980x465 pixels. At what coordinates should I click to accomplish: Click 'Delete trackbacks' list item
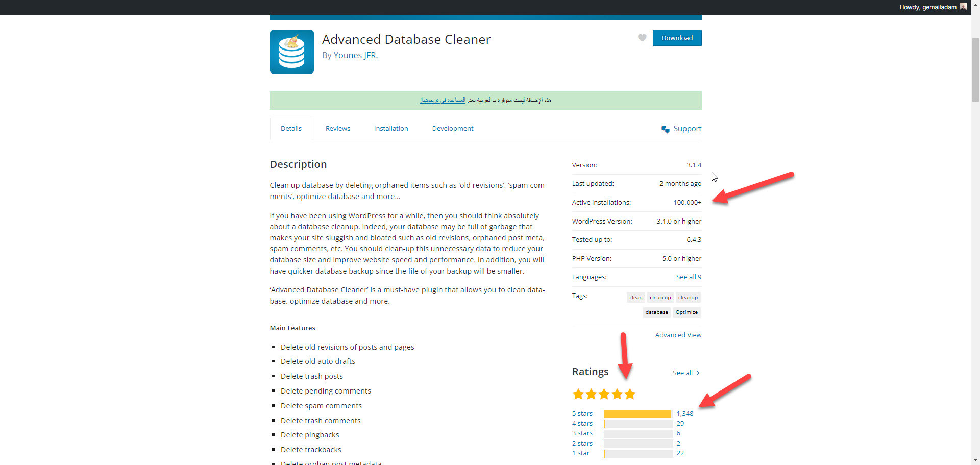[x=311, y=450]
